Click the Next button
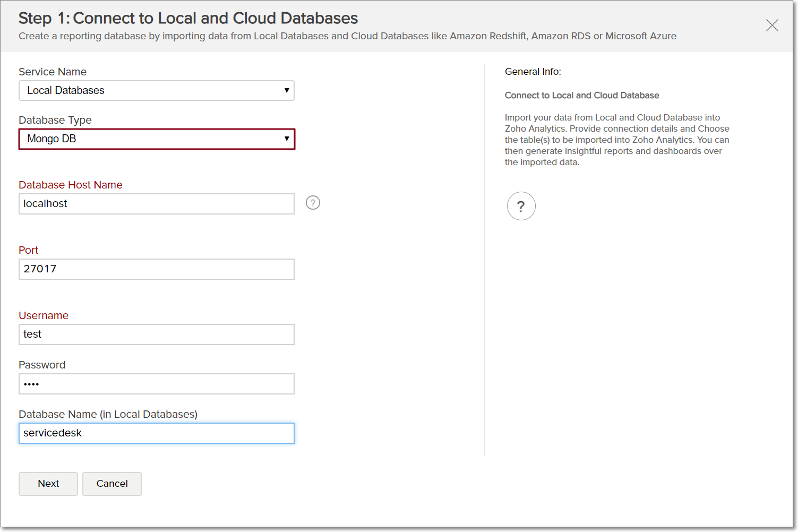 point(48,484)
